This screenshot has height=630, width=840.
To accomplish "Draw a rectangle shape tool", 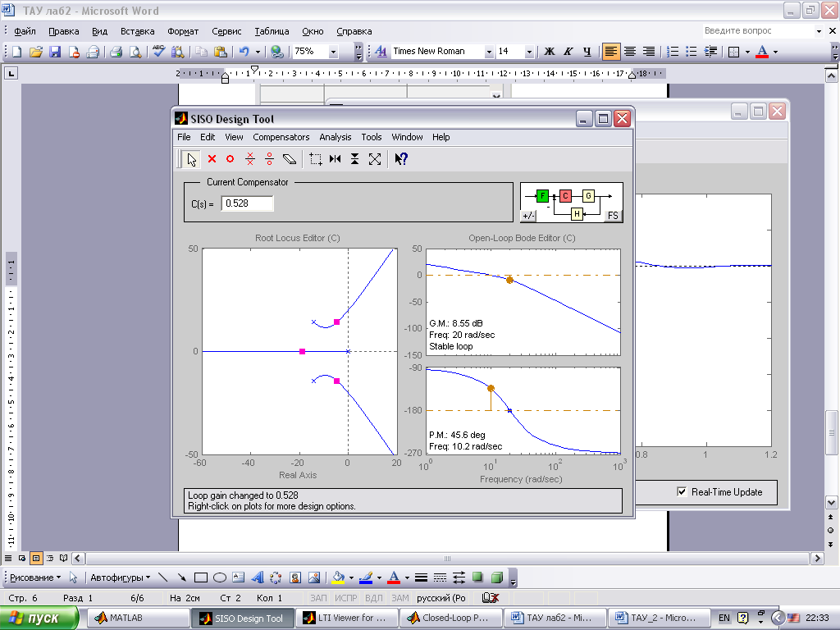I will (201, 577).
